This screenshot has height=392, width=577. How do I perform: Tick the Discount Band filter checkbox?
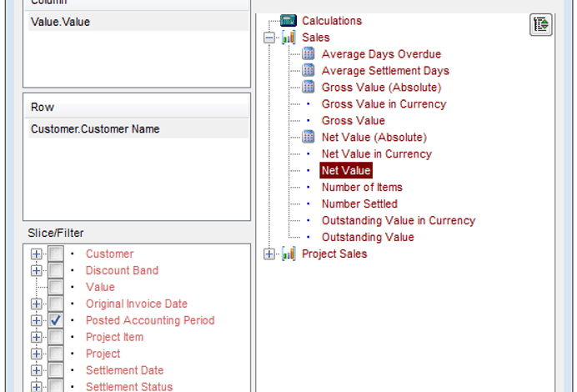coord(56,270)
